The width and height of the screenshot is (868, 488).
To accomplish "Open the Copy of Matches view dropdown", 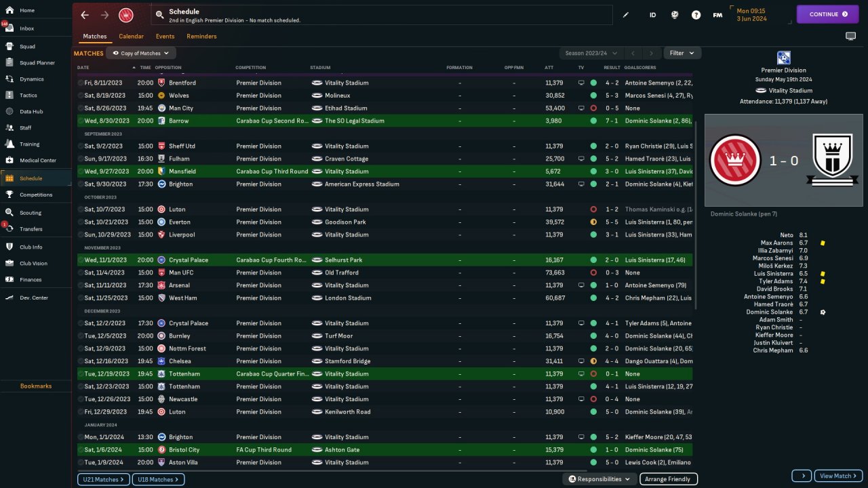I will point(141,53).
